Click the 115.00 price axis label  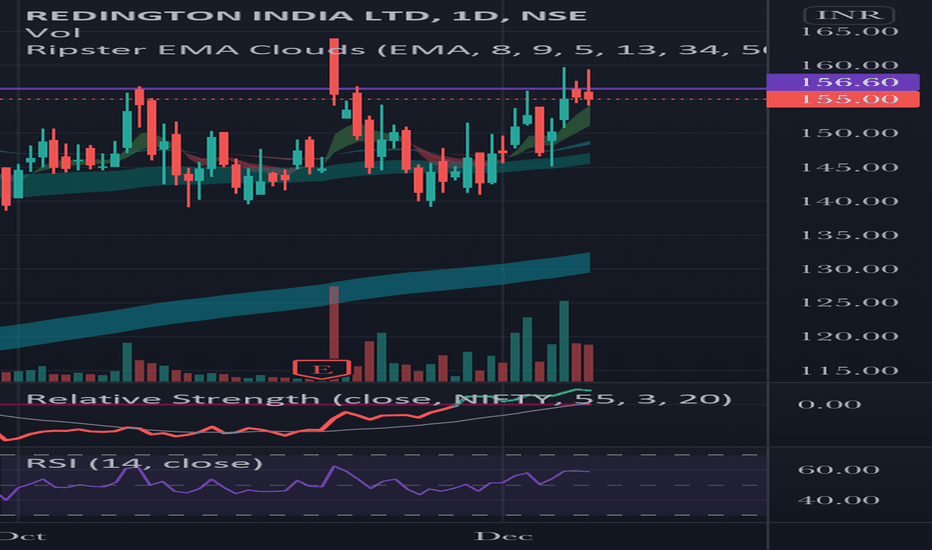tap(849, 371)
